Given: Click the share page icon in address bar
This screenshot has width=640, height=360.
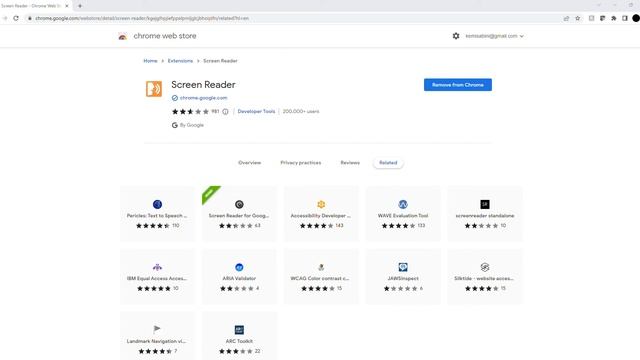Looking at the screenshot, I should (566, 18).
